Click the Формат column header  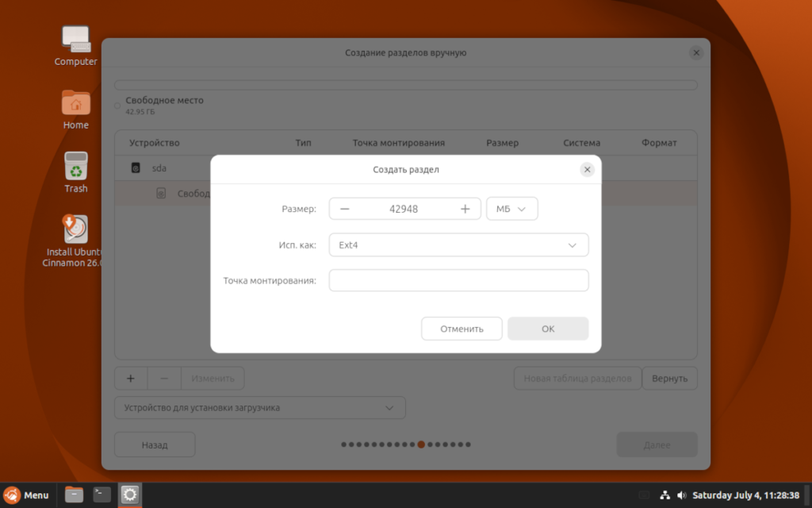point(659,143)
